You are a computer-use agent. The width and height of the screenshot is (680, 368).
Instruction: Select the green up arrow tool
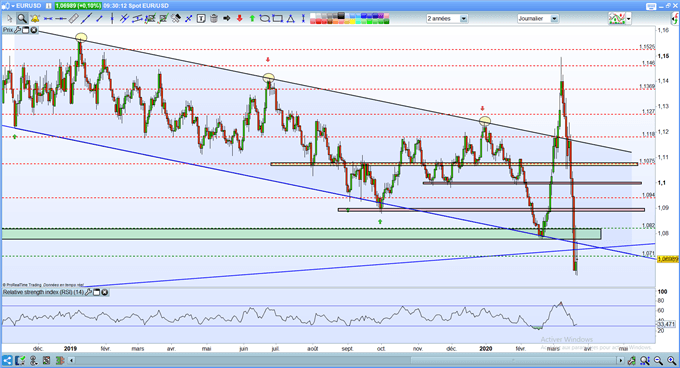252,18
